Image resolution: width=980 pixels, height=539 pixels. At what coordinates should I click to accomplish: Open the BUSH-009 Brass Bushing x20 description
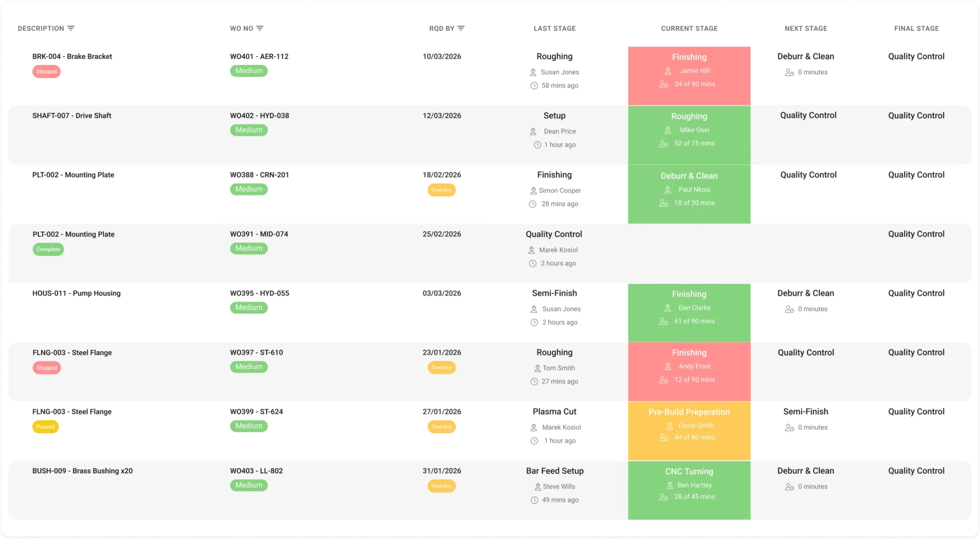click(82, 471)
